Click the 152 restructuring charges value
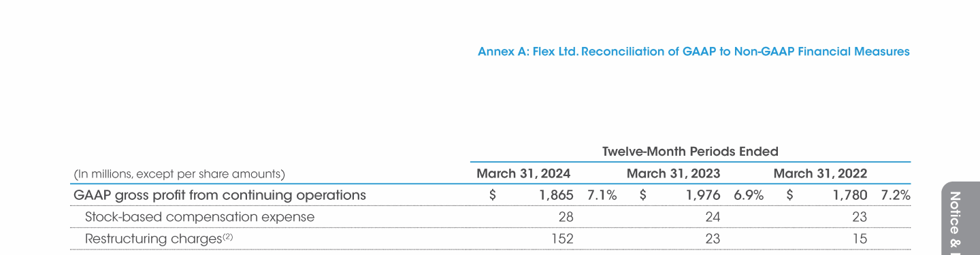Screen dimensions: 980x255 (x=563, y=239)
